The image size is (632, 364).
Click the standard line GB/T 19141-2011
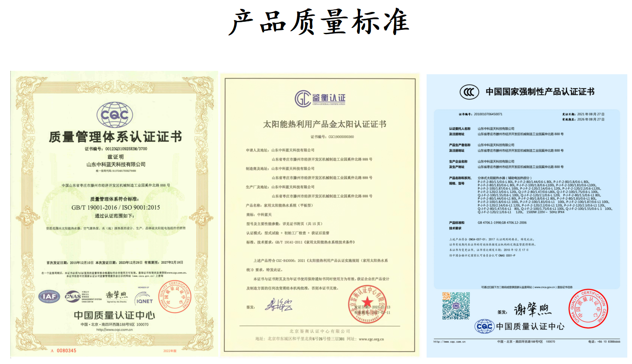pos(301,242)
